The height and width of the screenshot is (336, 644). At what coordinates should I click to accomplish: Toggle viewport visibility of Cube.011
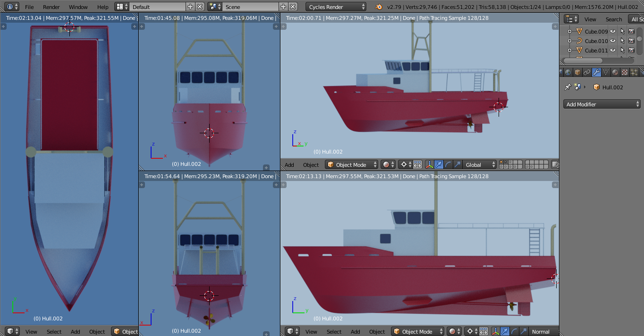click(x=613, y=50)
